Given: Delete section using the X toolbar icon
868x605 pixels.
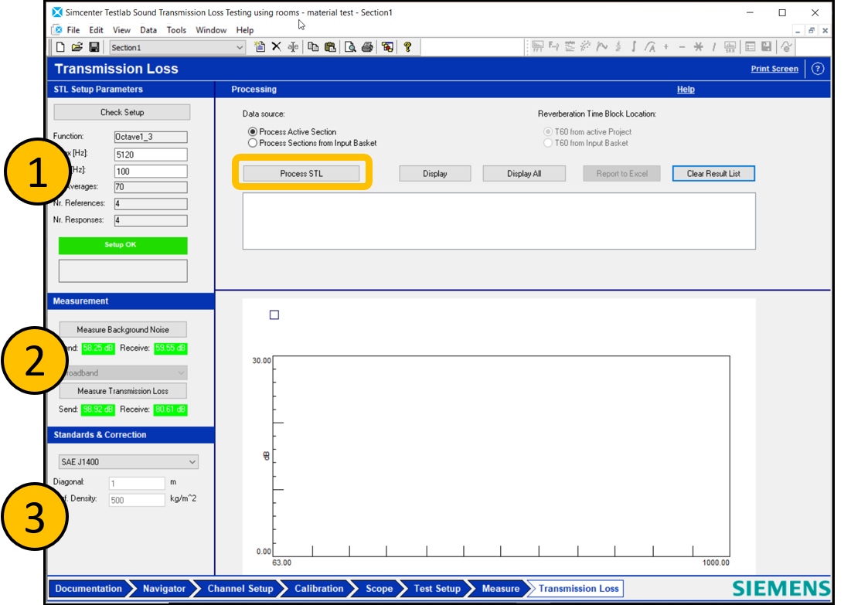Looking at the screenshot, I should coord(276,47).
